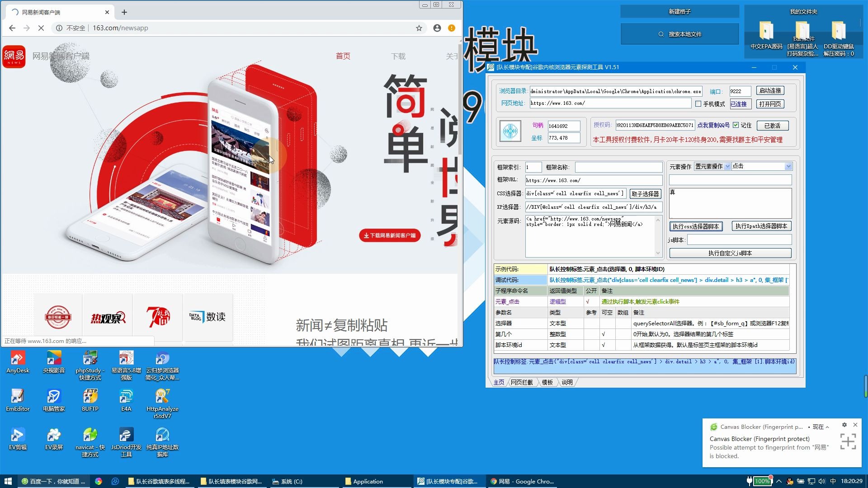
Task: Open the AnyDesk desktop shortcut
Action: coord(18,362)
